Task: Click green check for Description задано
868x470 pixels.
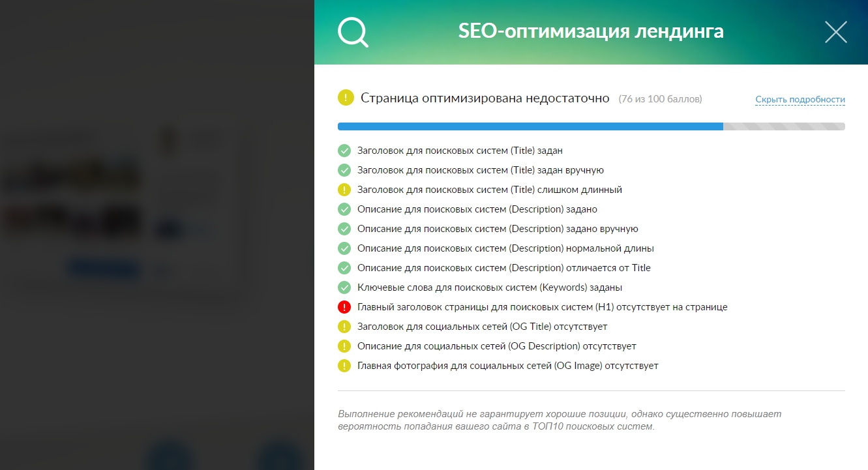Action: (x=344, y=209)
